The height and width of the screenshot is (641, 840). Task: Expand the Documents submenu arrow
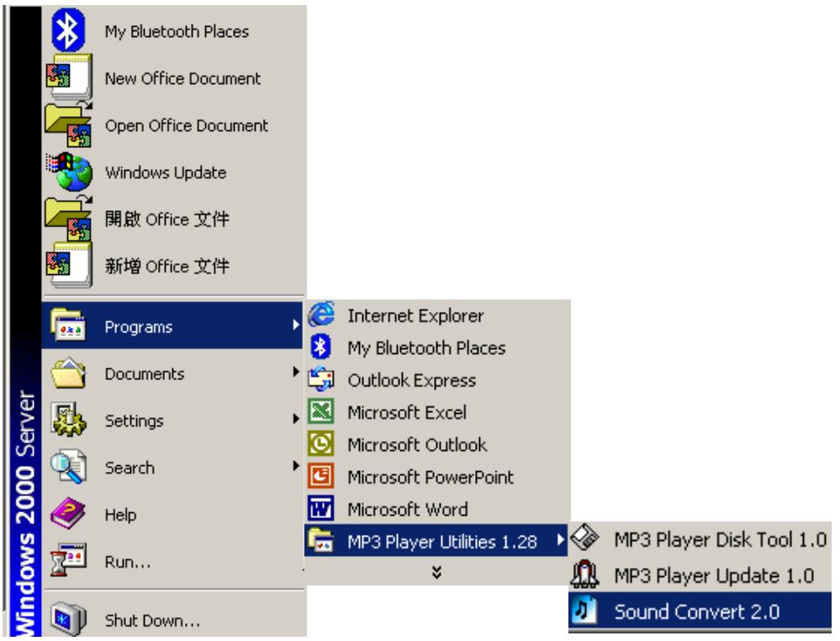click(x=296, y=372)
